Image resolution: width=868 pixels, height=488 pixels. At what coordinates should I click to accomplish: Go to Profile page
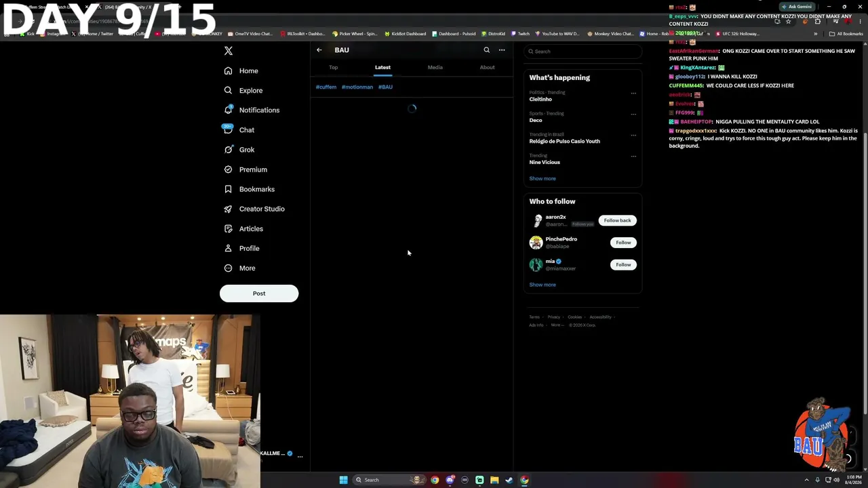coord(241,248)
